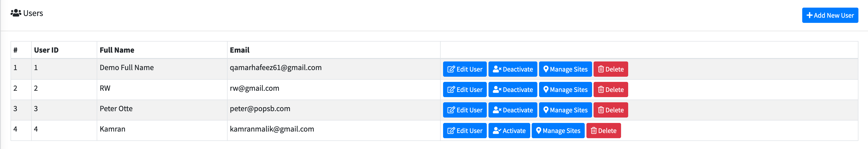Click the Email column header

pos(240,50)
